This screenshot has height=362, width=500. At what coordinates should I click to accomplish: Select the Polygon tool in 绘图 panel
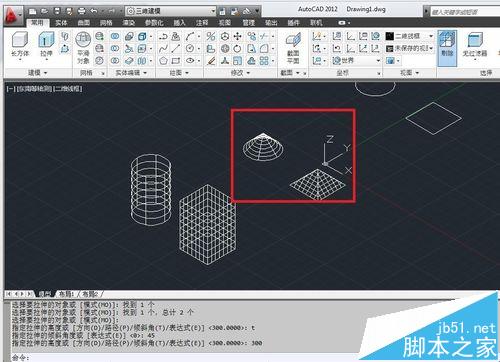pos(163,61)
